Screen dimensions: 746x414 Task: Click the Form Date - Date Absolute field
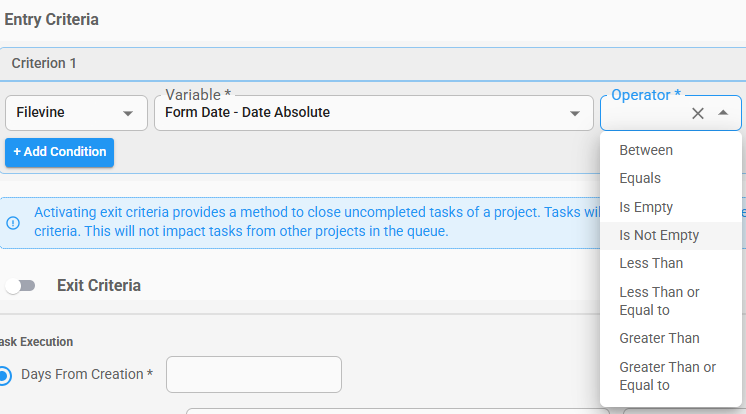point(373,113)
